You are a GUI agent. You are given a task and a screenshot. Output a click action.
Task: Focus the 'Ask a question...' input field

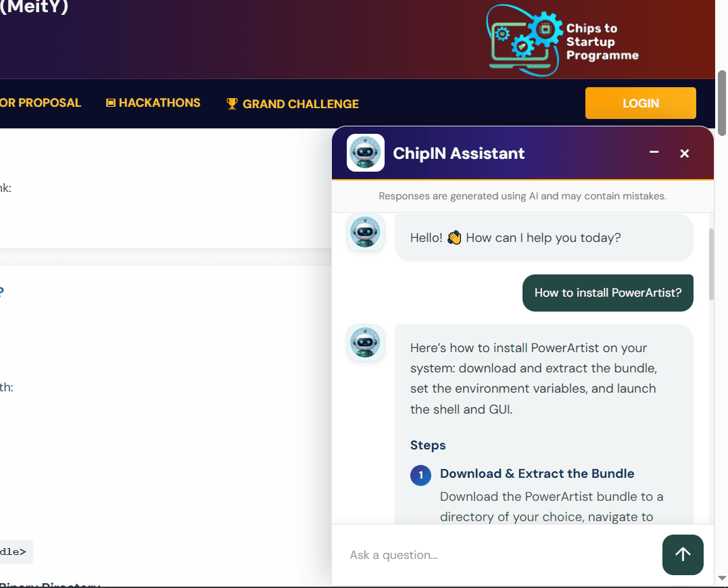502,555
